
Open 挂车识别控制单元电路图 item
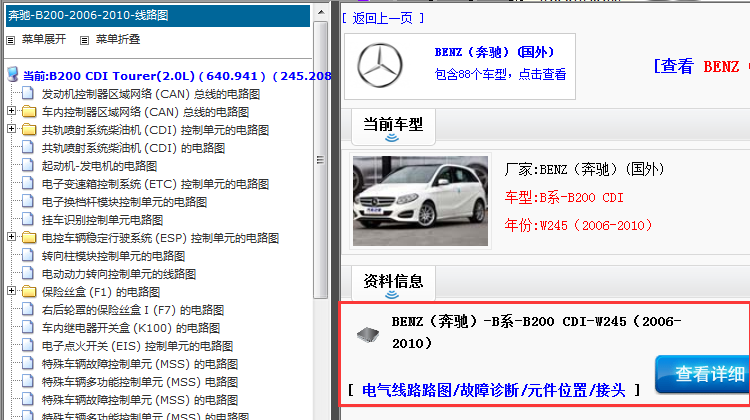click(x=102, y=220)
